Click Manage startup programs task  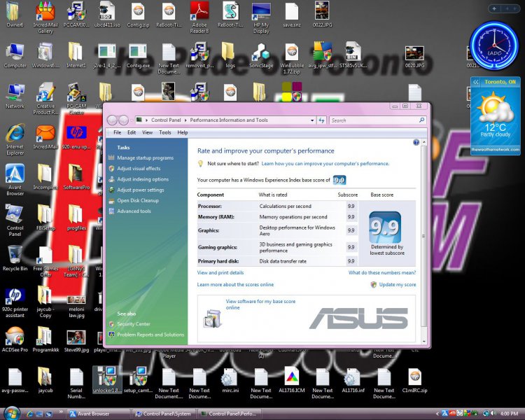point(146,157)
